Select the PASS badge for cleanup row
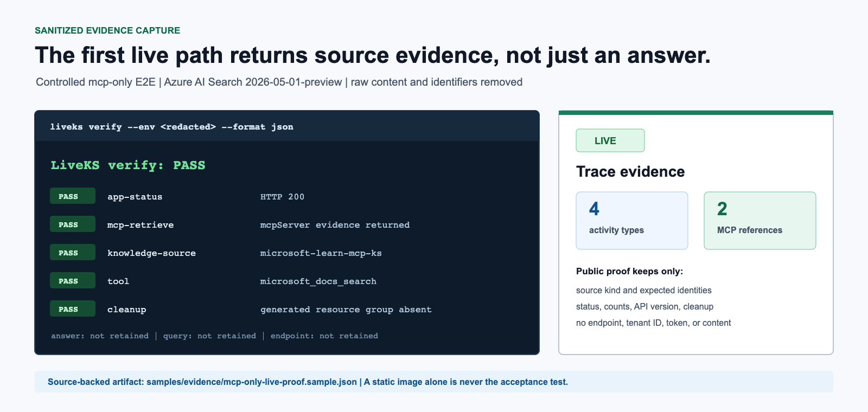Screen dimensions: 868x412 point(73,309)
